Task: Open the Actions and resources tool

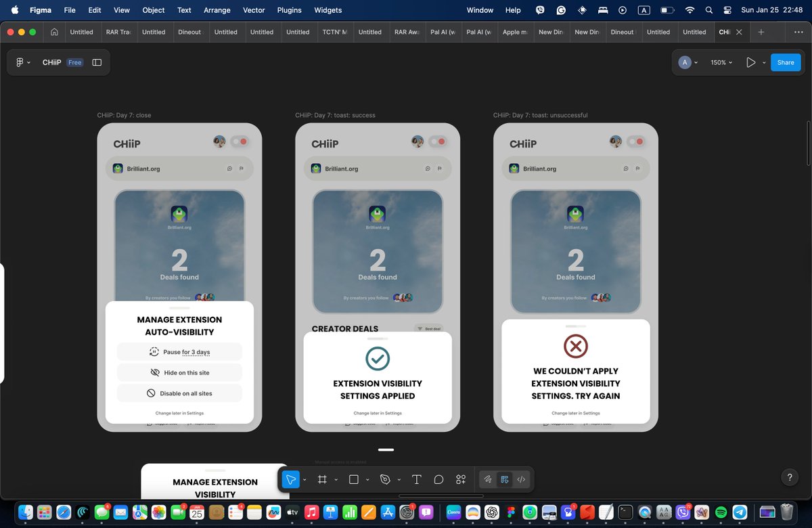Action: (x=461, y=479)
